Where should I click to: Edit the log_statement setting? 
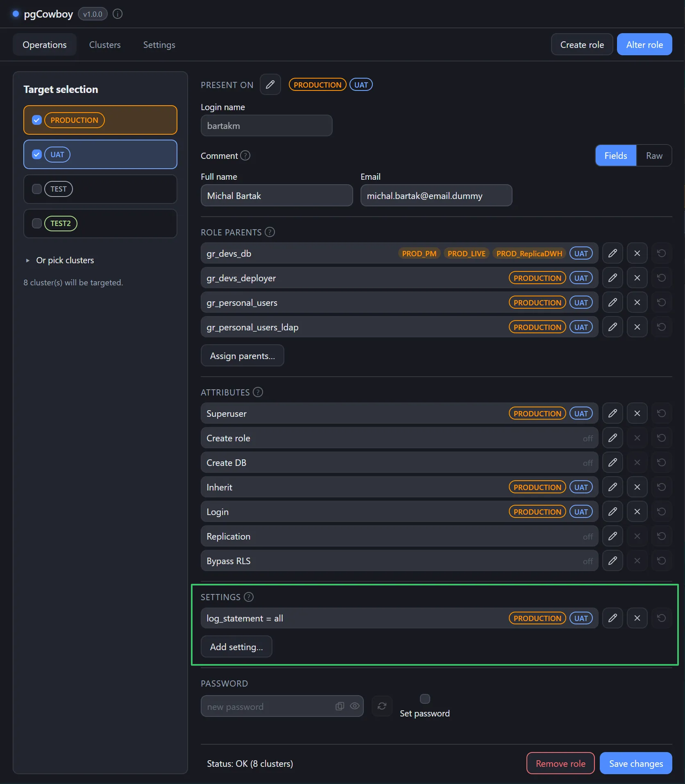tap(612, 618)
